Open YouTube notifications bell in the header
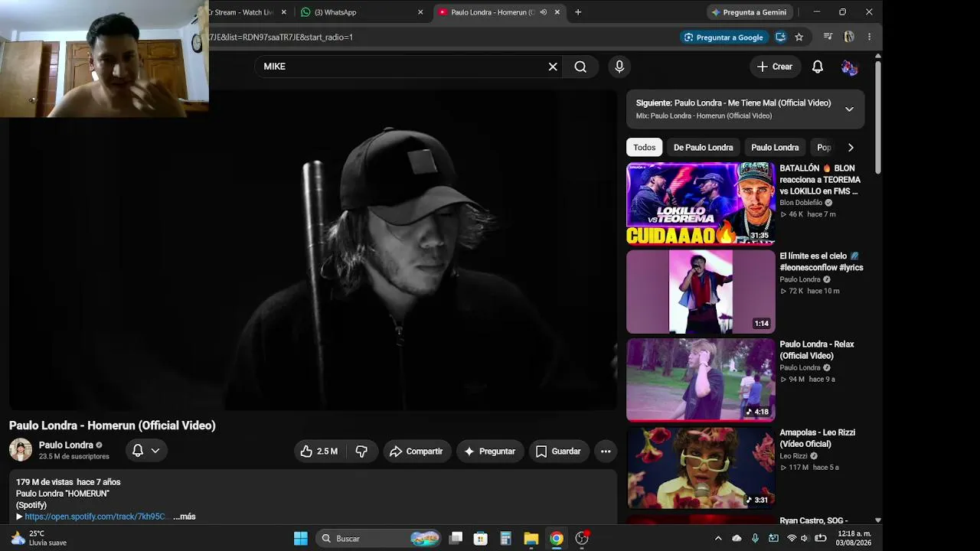The image size is (980, 551). (818, 67)
